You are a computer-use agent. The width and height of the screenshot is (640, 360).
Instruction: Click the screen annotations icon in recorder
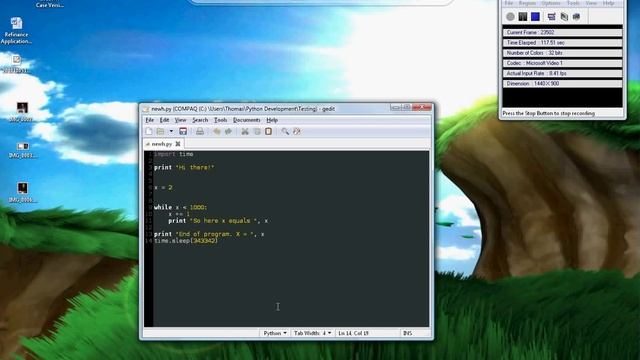pyautogui.click(x=564, y=17)
